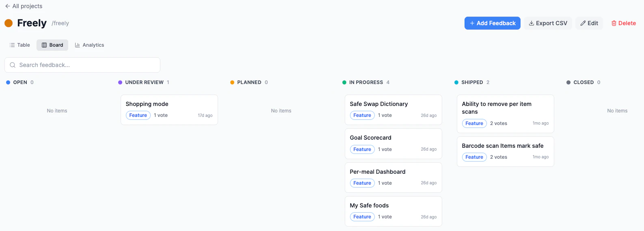Open Ability to remove per item scans
This screenshot has height=231, width=644.
506,114
